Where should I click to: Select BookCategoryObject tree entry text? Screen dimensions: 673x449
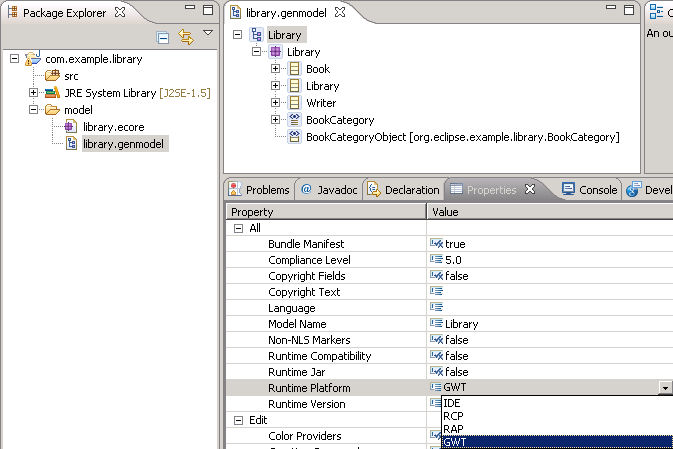[463, 137]
